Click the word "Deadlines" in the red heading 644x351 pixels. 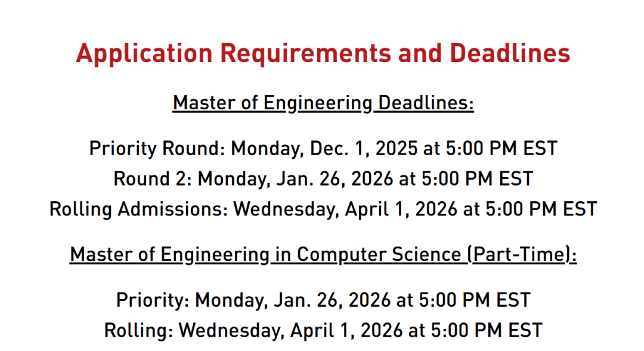click(510, 54)
